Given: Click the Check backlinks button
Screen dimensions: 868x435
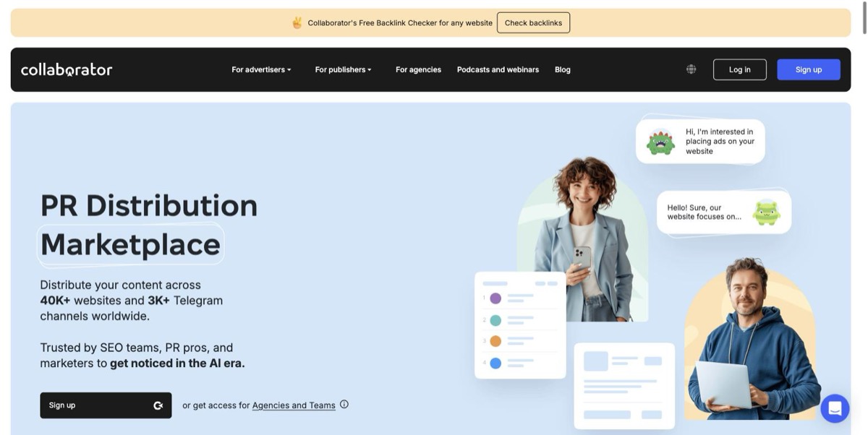Looking at the screenshot, I should click(x=534, y=23).
